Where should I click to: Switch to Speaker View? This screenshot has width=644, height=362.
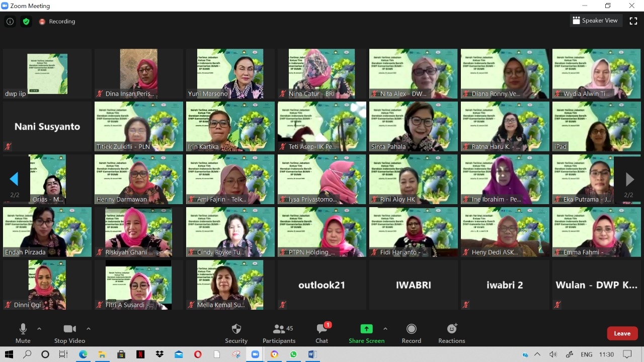click(595, 21)
